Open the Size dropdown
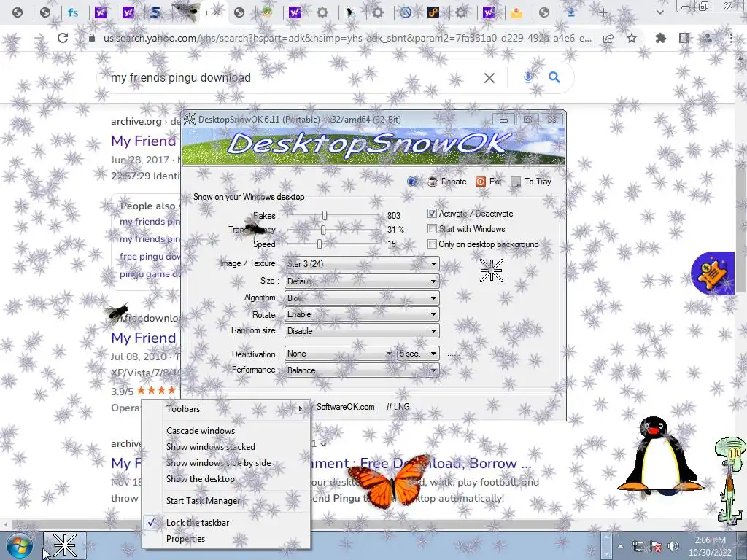This screenshot has width=747, height=560. 362,281
